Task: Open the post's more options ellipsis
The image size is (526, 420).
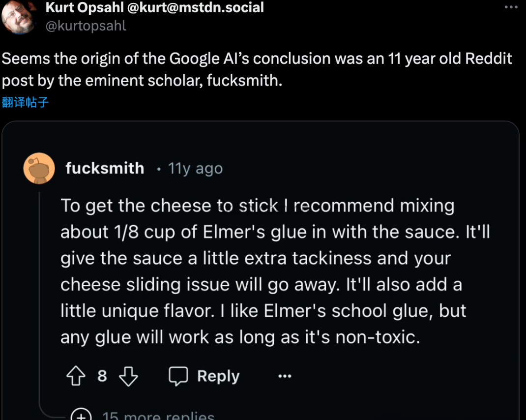Action: (x=511, y=7)
